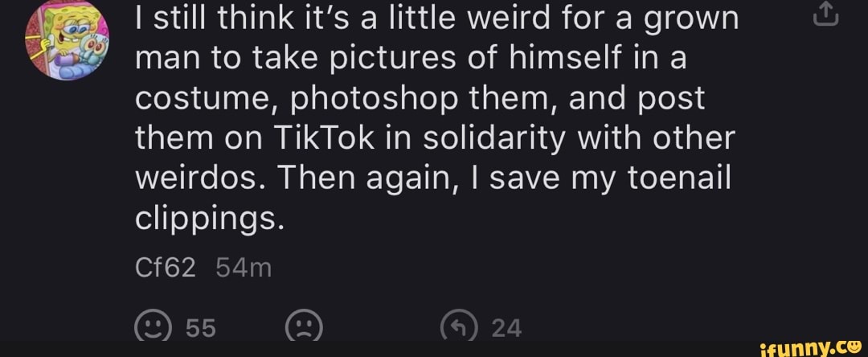Click the 54m timestamp
Image resolution: width=868 pixels, height=357 pixels.
[x=244, y=268]
